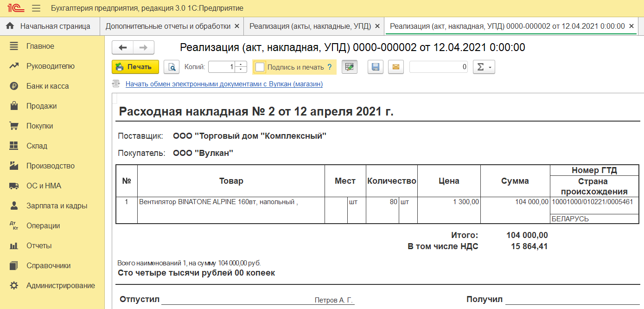Viewport: 644px width, 309px height.
Task: Click the text Сто четыре тысячи рублей 00 копеек
Action: pyautogui.click(x=197, y=273)
